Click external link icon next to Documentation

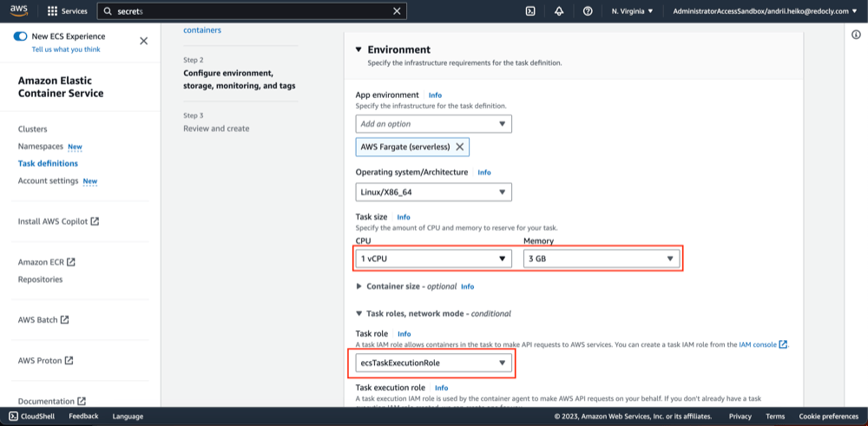tap(82, 401)
